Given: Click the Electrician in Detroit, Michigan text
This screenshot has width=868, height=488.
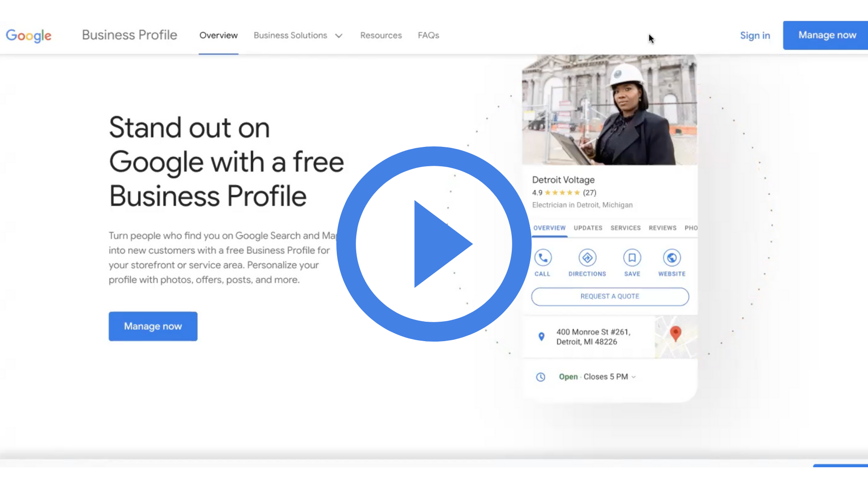Looking at the screenshot, I should coord(582,205).
